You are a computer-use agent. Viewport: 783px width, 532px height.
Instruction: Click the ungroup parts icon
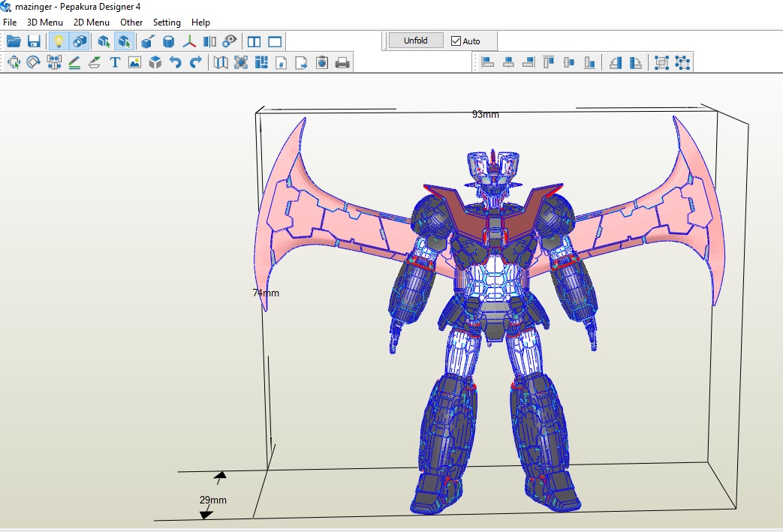(682, 62)
